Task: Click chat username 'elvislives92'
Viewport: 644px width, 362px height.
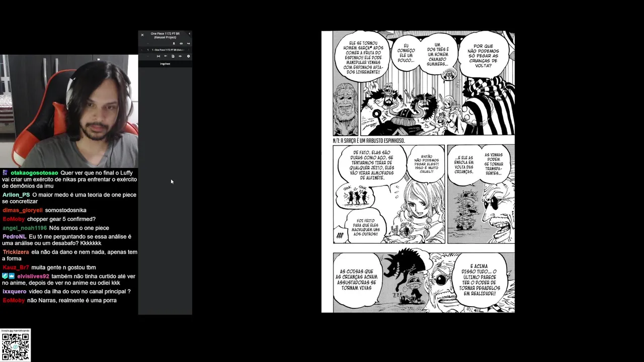Action: (33, 277)
